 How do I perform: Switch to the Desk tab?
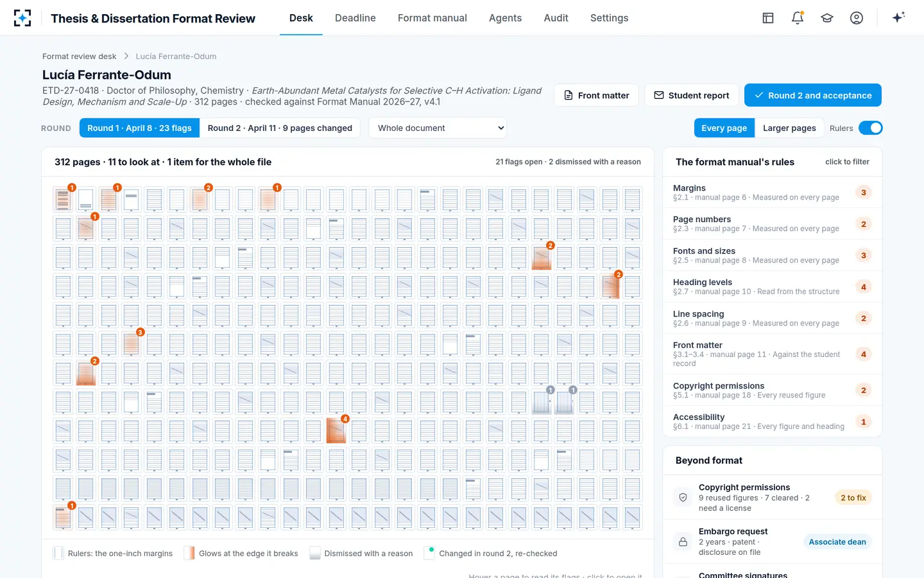[x=301, y=18]
